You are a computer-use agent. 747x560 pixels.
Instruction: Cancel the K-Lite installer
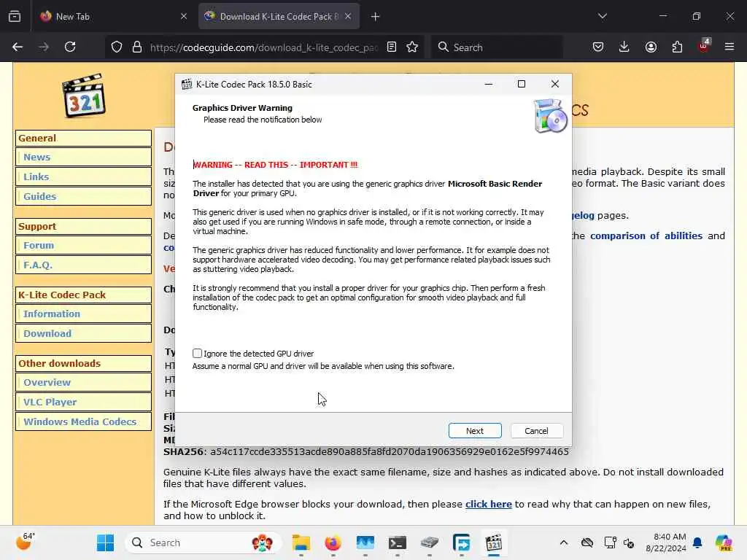tap(536, 430)
